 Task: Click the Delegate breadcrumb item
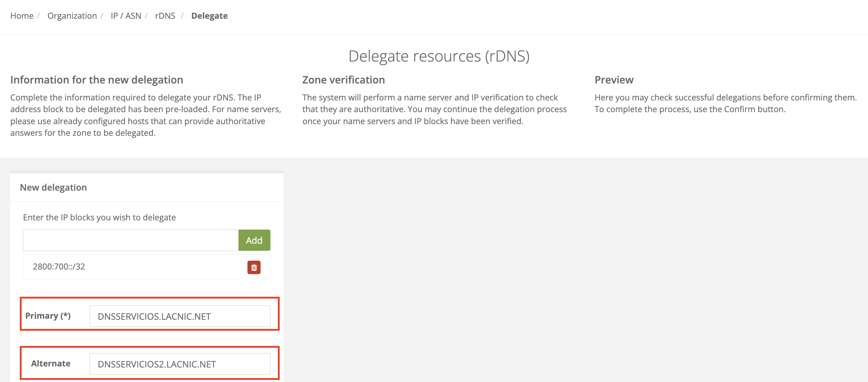click(209, 16)
